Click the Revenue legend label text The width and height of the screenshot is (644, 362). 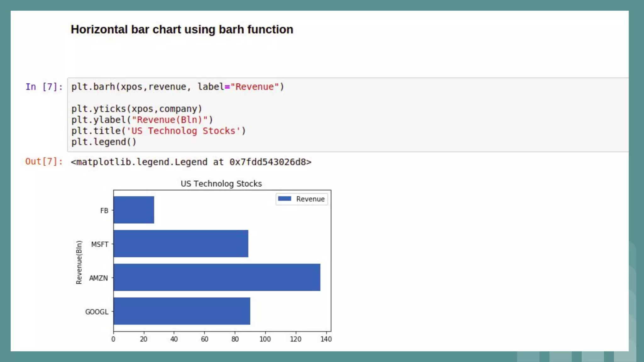310,199
